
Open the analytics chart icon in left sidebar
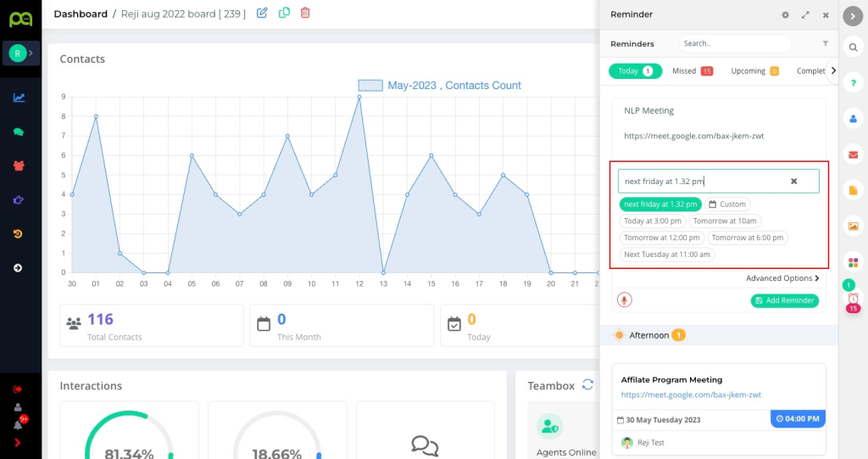click(19, 98)
